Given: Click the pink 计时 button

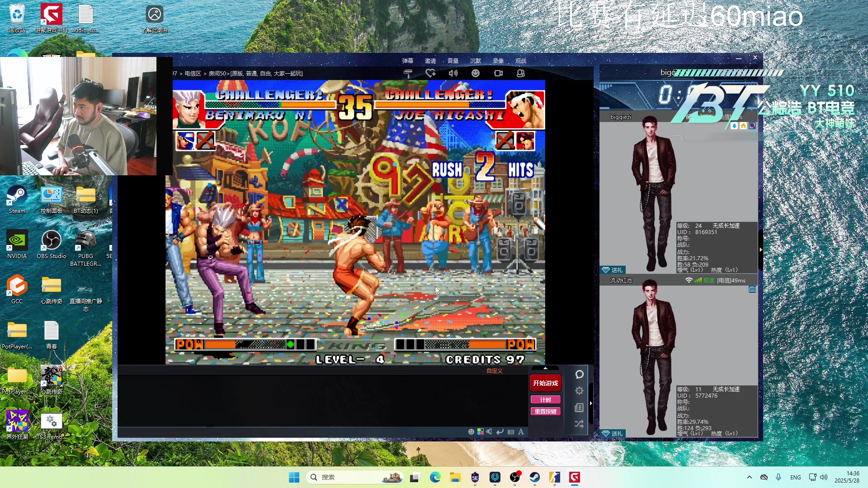Looking at the screenshot, I should point(546,400).
